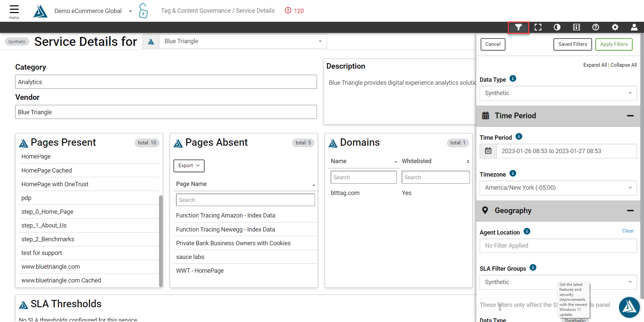Click the Domains panel logo icon
Image resolution: width=644 pixels, height=322 pixels.
[x=333, y=143]
